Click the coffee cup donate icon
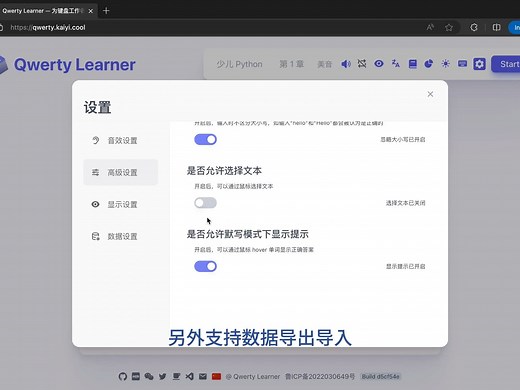Image resolution: width=520 pixels, height=390 pixels. [176, 377]
